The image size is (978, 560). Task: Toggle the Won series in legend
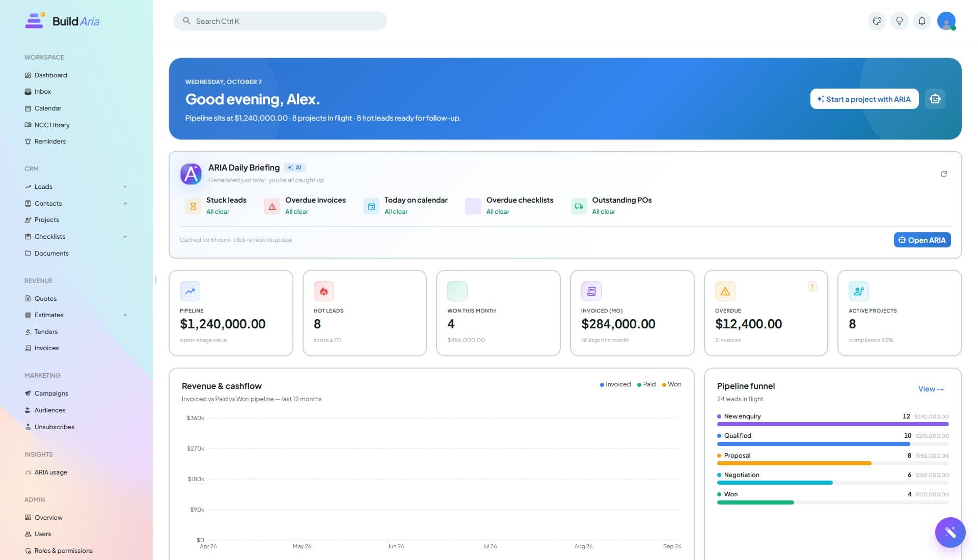pos(671,384)
